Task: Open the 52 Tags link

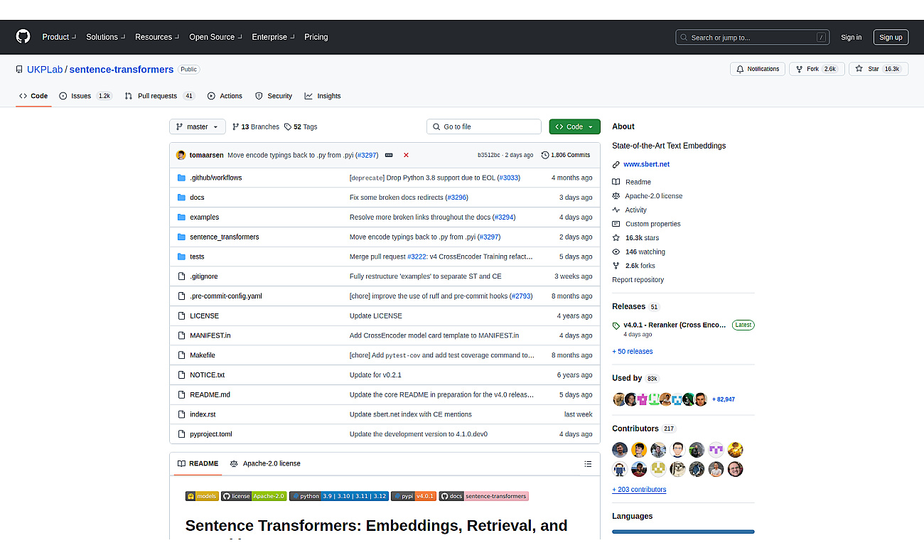Action: click(301, 126)
